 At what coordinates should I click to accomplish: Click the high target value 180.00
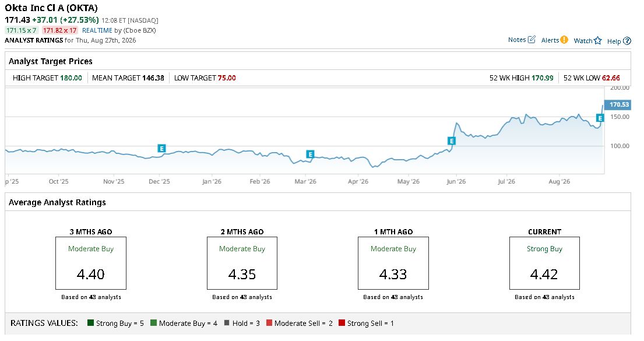tap(71, 78)
